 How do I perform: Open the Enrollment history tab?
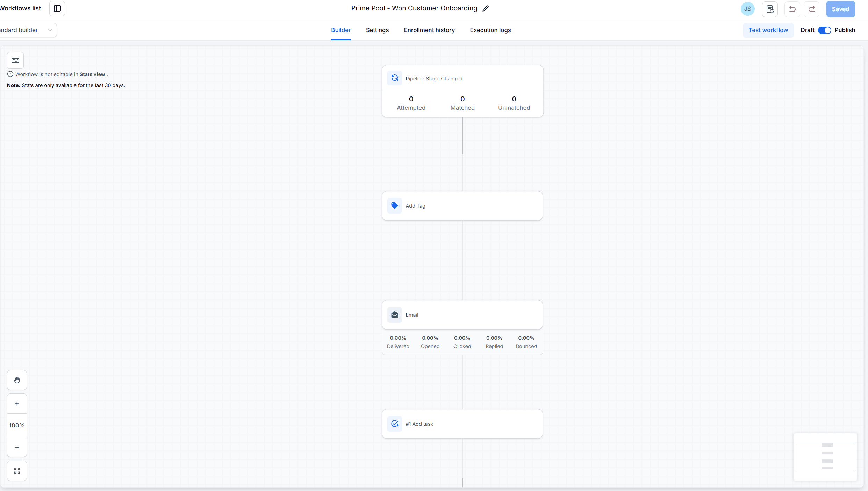point(429,30)
